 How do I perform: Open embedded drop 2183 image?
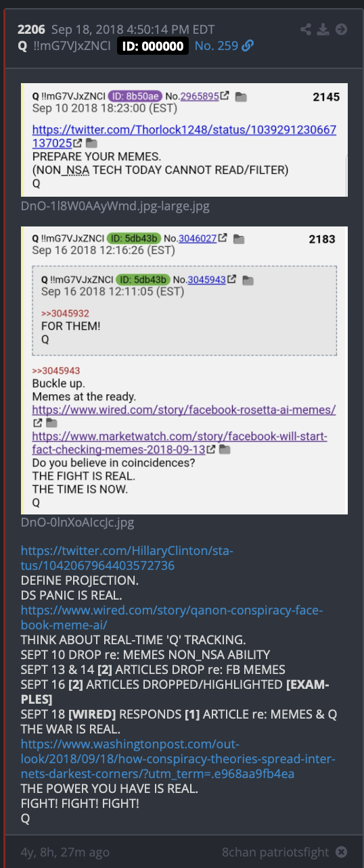click(185, 369)
